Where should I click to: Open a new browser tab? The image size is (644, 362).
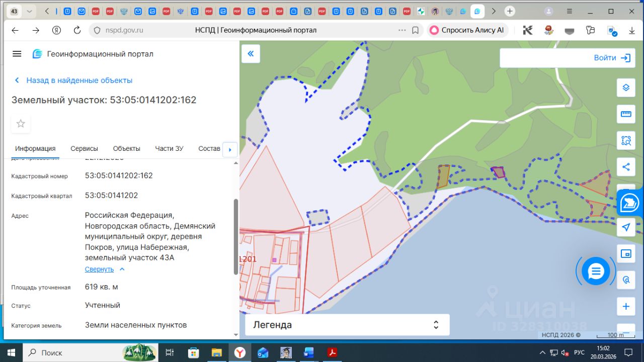(x=510, y=11)
